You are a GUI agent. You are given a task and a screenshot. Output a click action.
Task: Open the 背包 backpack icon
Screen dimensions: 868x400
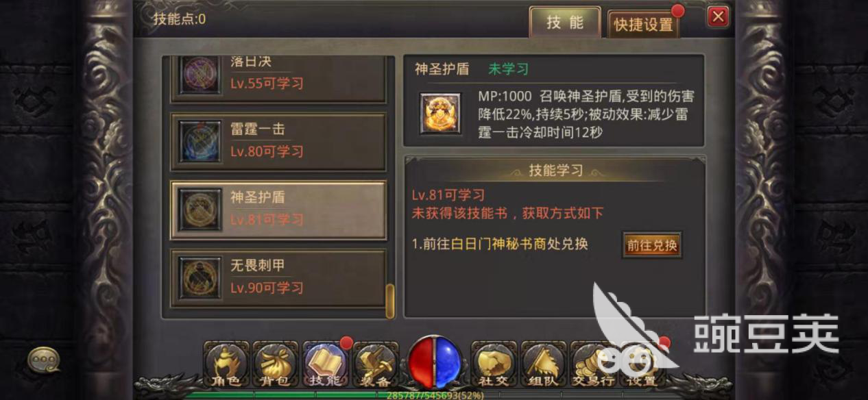click(276, 364)
